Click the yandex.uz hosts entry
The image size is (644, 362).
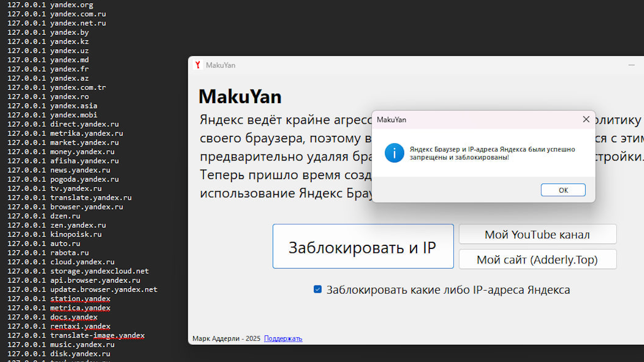(x=48, y=51)
